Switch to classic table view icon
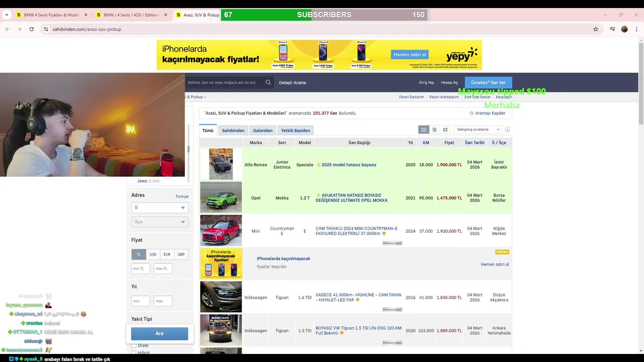The width and height of the screenshot is (644, 362). [424, 130]
